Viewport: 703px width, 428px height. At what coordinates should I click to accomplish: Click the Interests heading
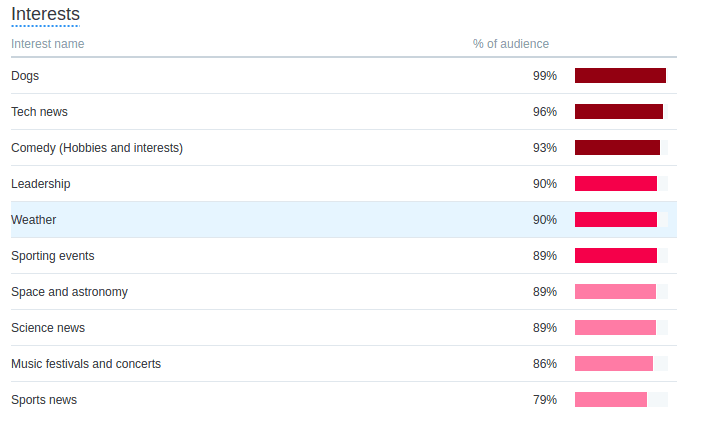pos(45,14)
